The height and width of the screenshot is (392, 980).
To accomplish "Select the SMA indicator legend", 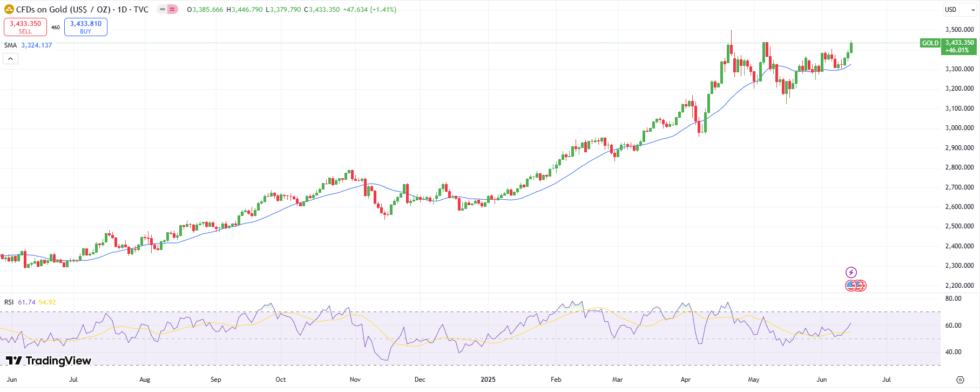I will 10,45.
